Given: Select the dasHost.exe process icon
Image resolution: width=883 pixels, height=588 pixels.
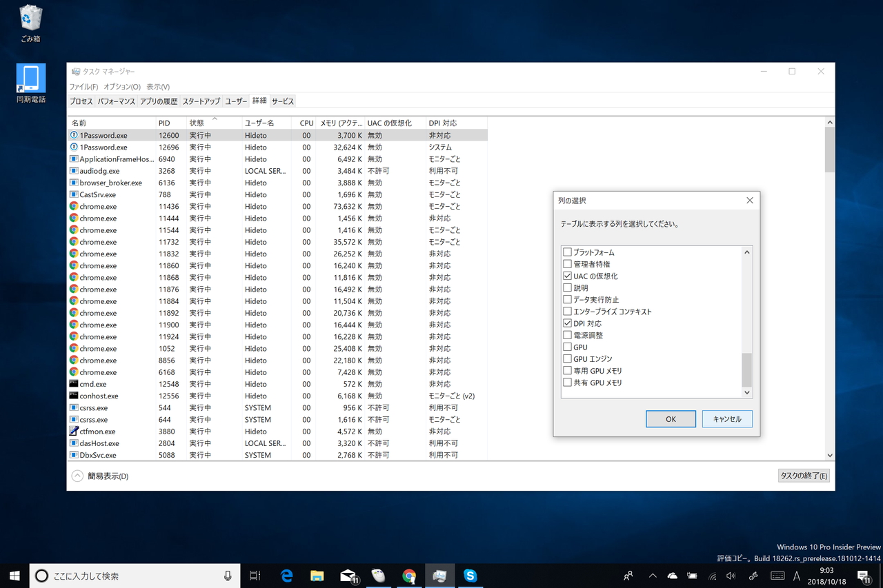Looking at the screenshot, I should (74, 443).
